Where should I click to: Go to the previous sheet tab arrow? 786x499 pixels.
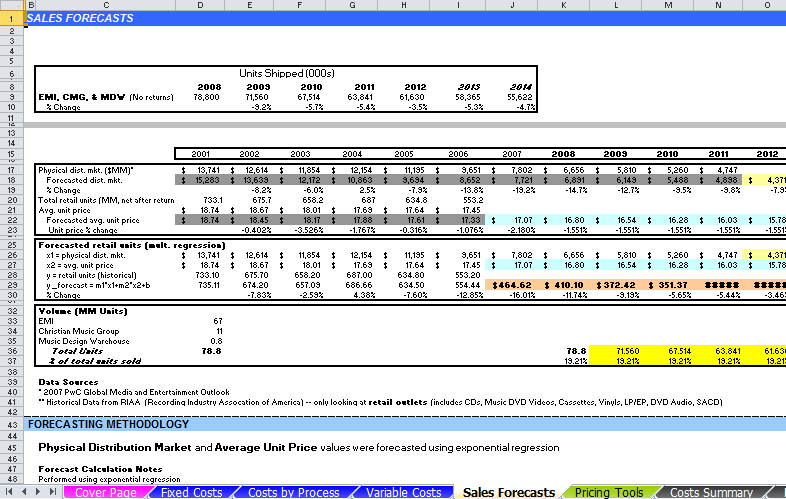click(x=24, y=492)
